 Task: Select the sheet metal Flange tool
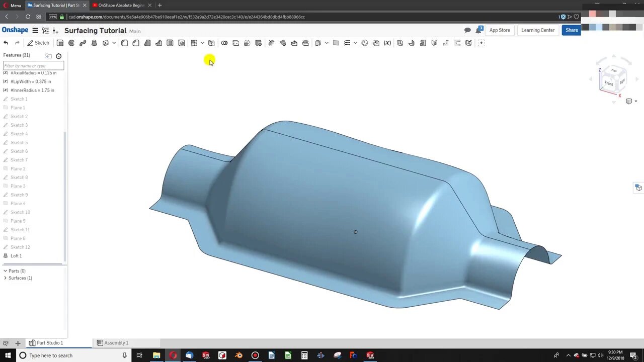[412, 43]
